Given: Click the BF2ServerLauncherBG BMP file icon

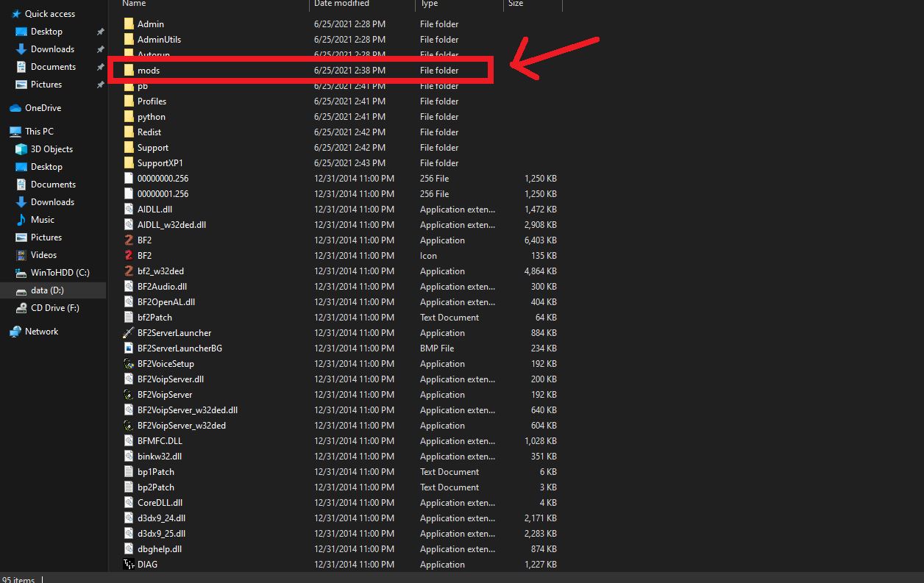Looking at the screenshot, I should coord(129,348).
